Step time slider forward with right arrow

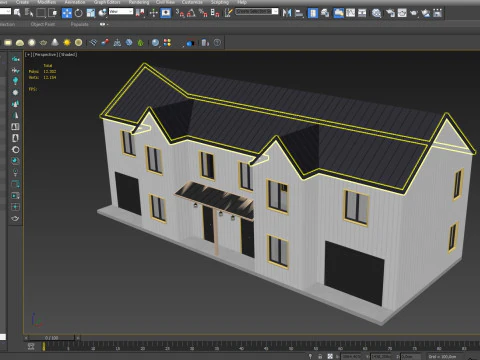78,338
